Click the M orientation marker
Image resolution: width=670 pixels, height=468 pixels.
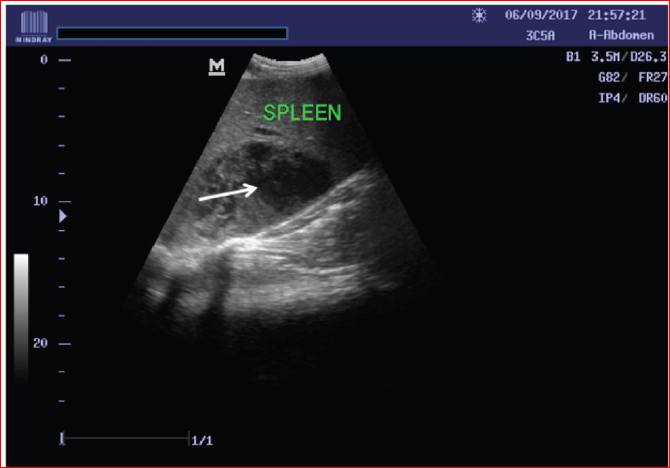pyautogui.click(x=216, y=67)
